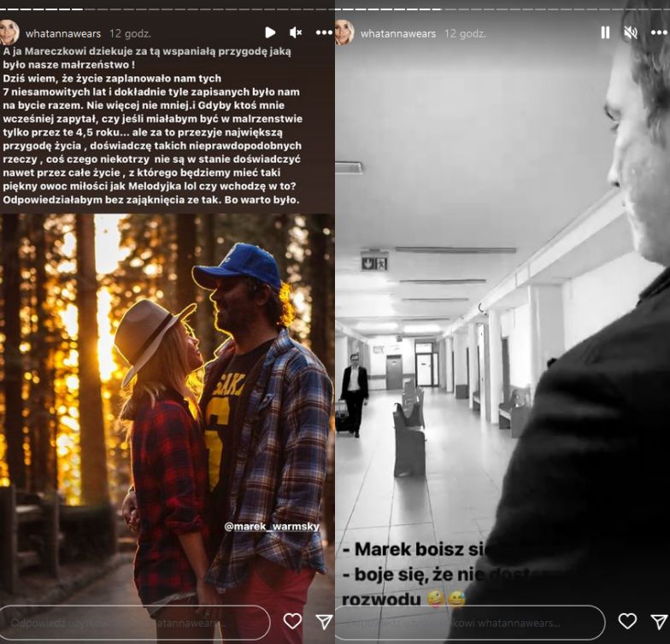670x644 pixels.
Task: Like the left story with heart
Action: click(292, 622)
